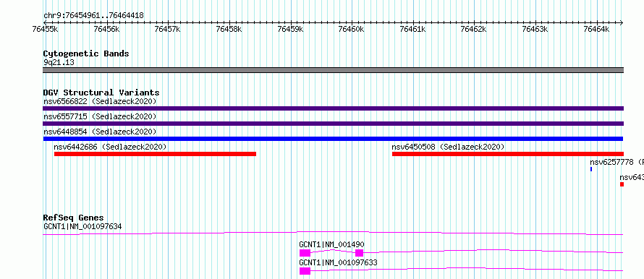644x279 pixels.
Task: Click the nsv6557715 (Sedlazeck2020) label
Action: point(100,116)
